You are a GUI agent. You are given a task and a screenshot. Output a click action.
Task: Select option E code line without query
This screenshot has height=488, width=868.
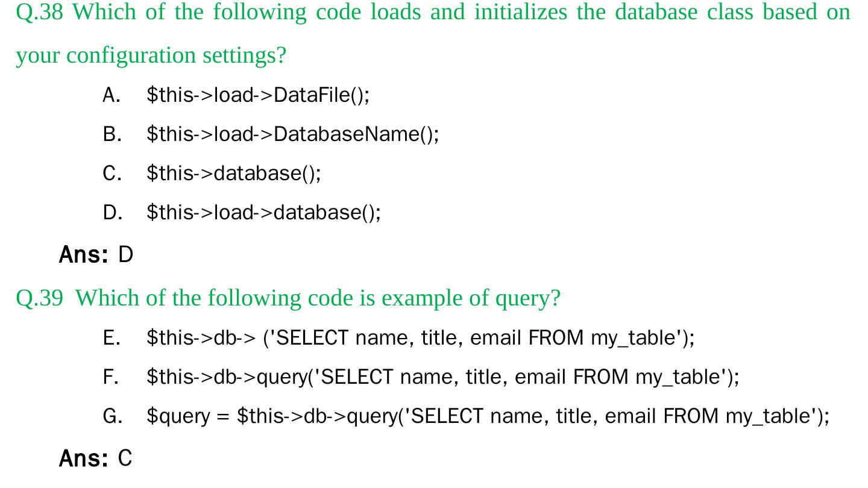point(420,338)
